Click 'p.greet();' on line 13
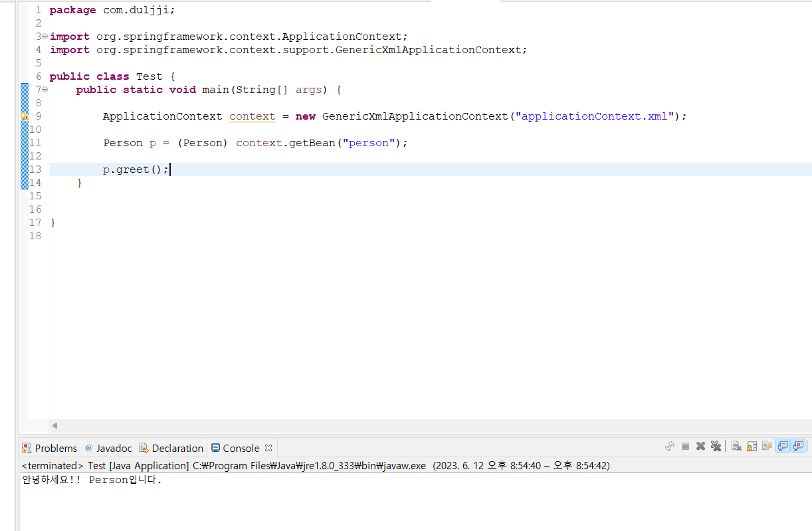Image resolution: width=812 pixels, height=531 pixels. 136,169
